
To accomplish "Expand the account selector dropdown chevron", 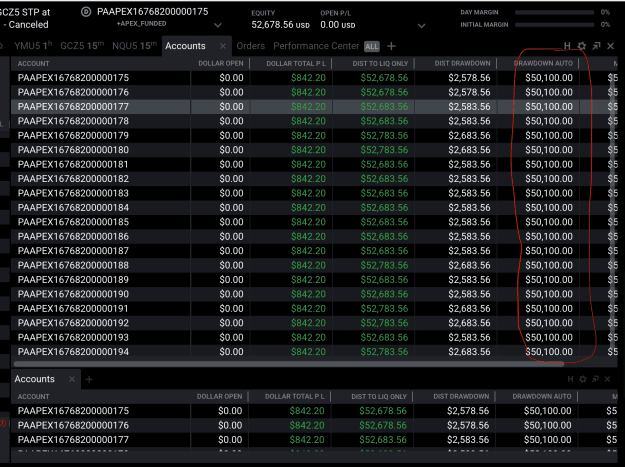I will [x=218, y=25].
